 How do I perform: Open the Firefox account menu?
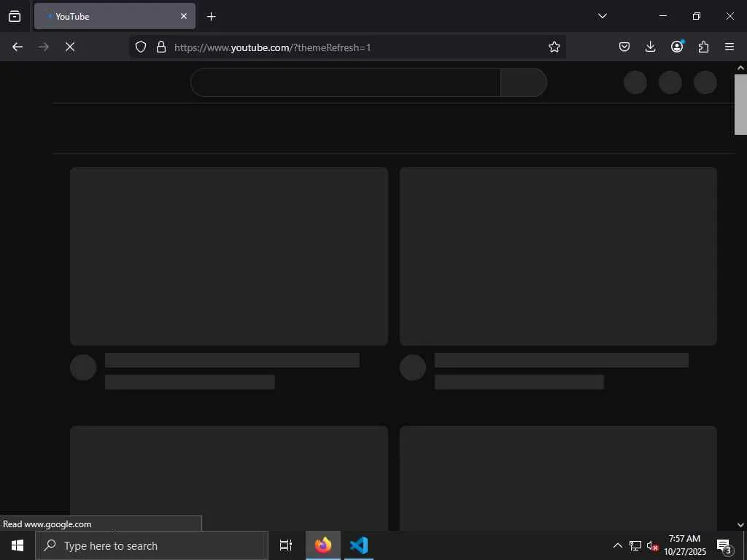pos(677,47)
